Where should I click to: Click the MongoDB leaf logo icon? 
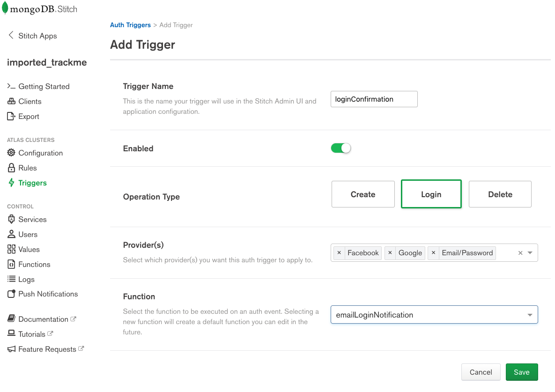[5, 8]
